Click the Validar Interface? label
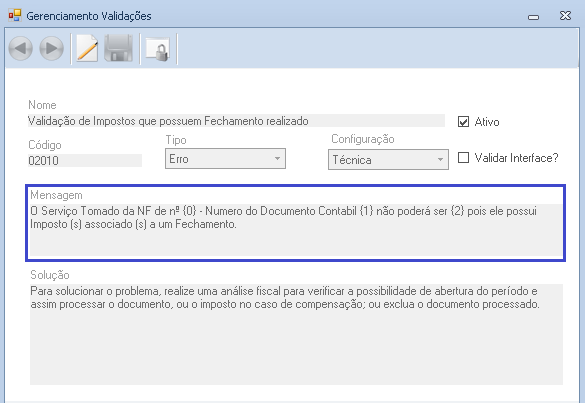 (516, 158)
